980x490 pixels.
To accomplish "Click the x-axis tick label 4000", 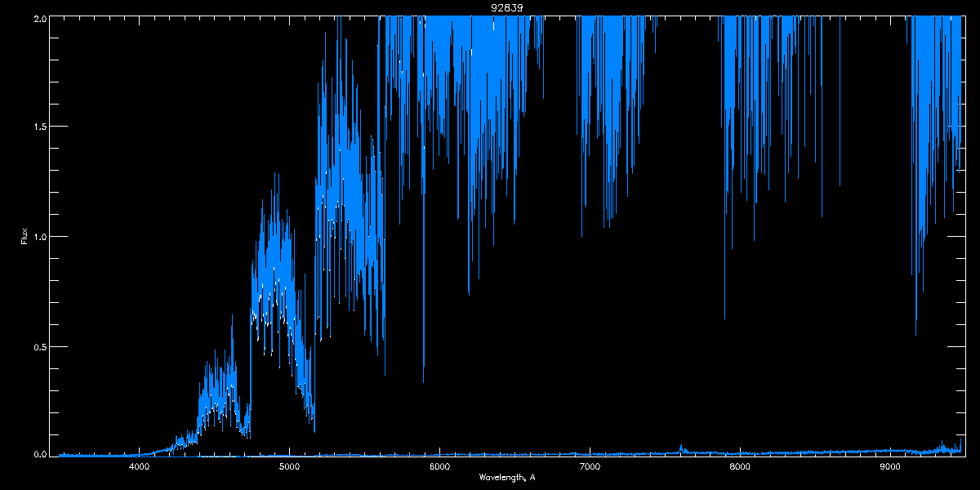I will 139,467.
